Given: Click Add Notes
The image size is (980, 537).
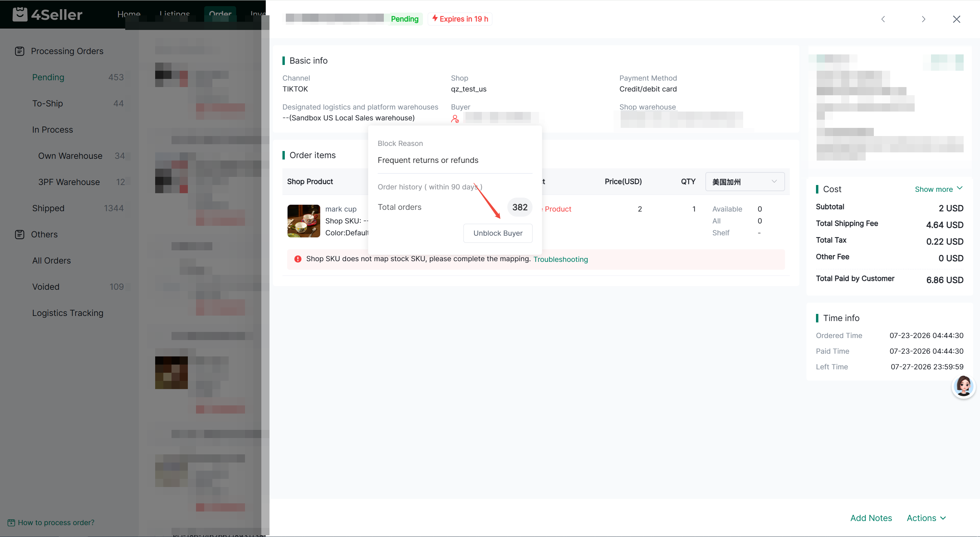Looking at the screenshot, I should tap(871, 518).
